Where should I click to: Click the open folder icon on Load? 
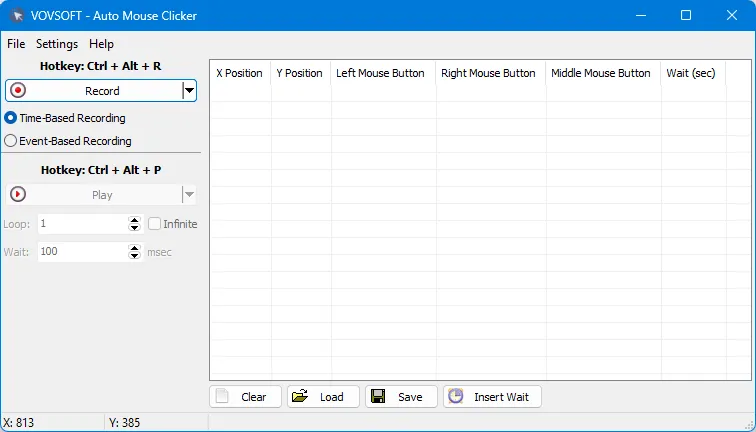[299, 397]
